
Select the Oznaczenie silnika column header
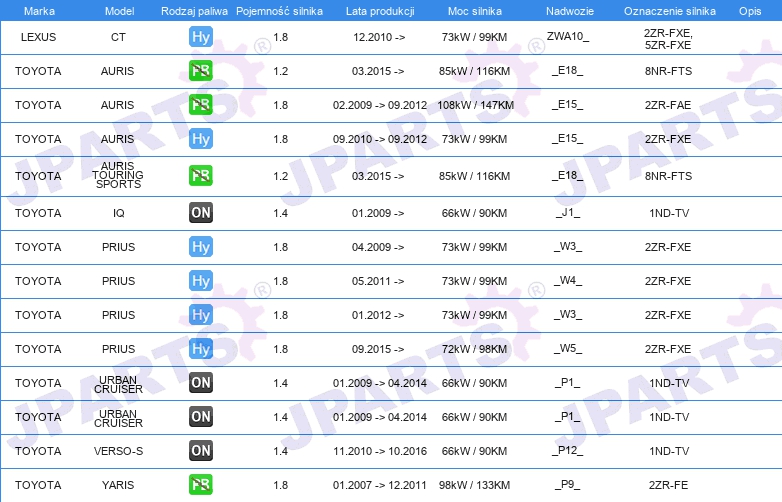coord(670,11)
